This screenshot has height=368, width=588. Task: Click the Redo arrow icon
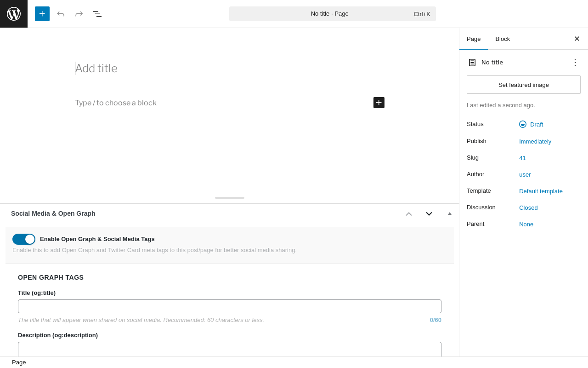point(79,14)
